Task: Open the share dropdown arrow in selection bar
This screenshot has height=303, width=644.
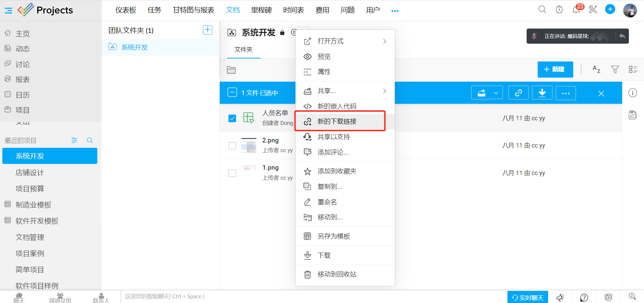Action: coord(496,93)
